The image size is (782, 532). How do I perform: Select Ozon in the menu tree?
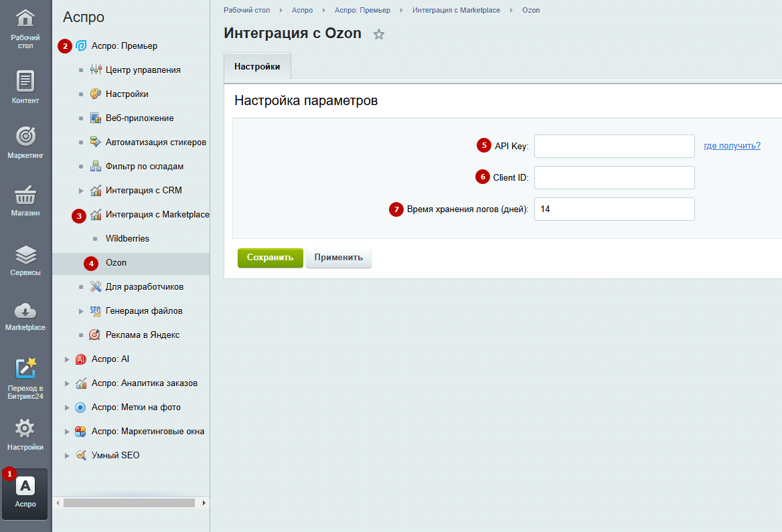(x=116, y=263)
